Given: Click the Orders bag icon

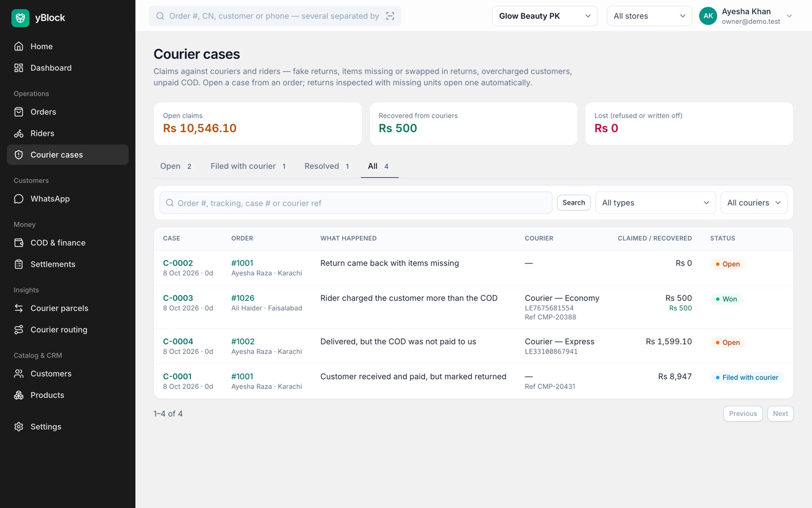Looking at the screenshot, I should (x=19, y=112).
